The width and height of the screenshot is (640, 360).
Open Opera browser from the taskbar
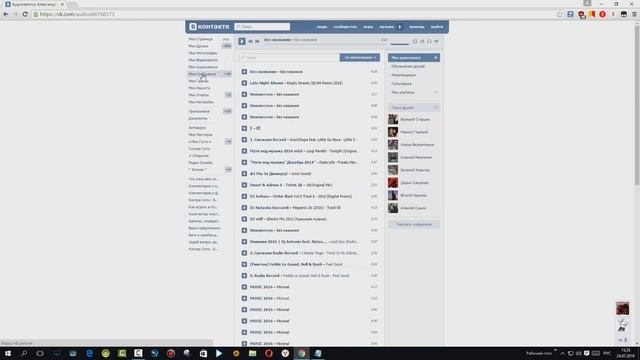pyautogui.click(x=269, y=353)
